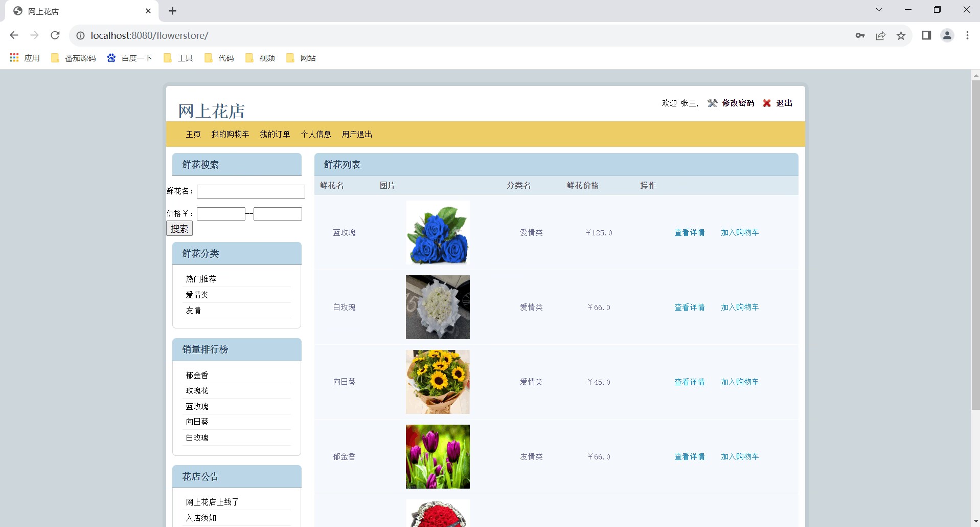The image size is (980, 527).
Task: Select the 爱情类 category in sidebar
Action: point(197,295)
